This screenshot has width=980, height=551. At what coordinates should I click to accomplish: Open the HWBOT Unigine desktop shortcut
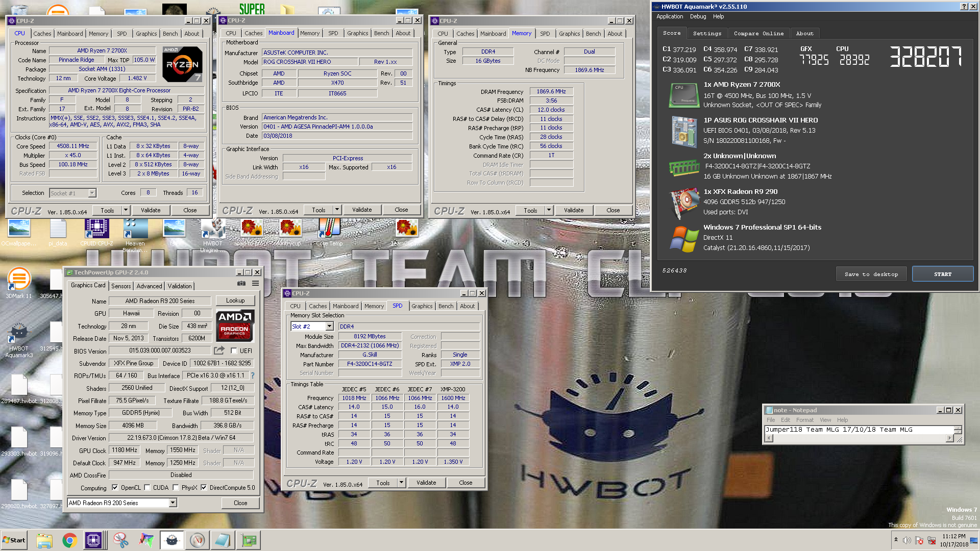coord(212,235)
